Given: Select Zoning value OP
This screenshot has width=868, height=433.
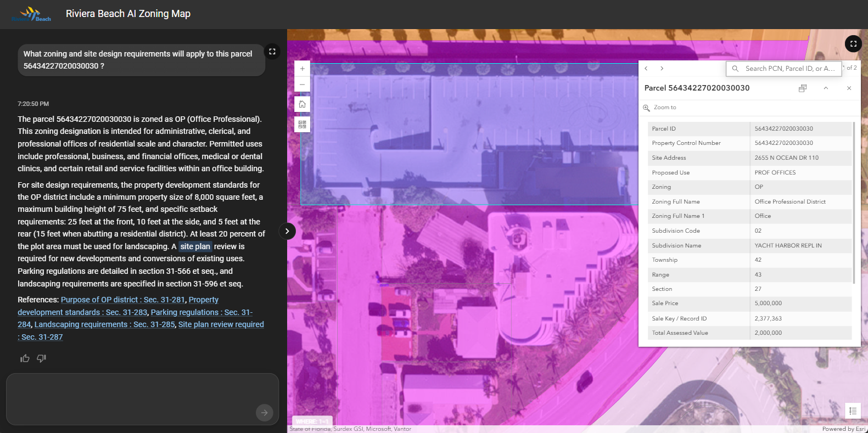Looking at the screenshot, I should [x=759, y=187].
